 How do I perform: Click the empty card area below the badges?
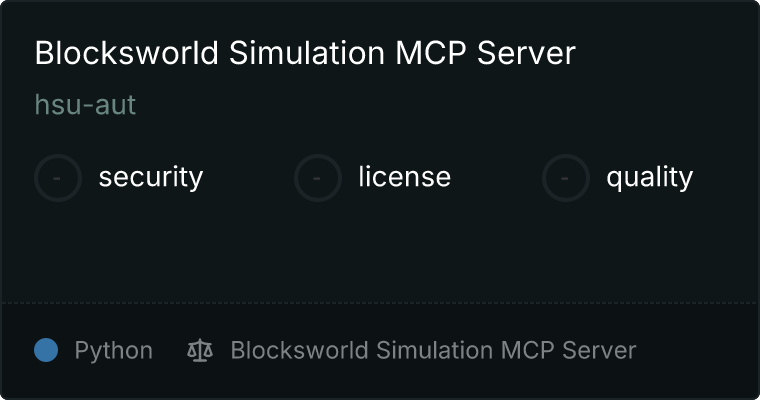coord(380,252)
